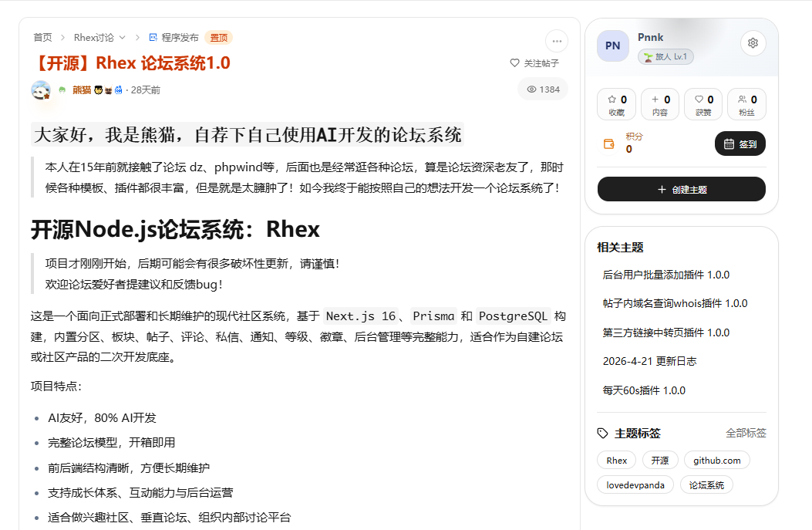Click the 28天前 post timestamp
Viewport: 812px width, 530px height.
point(146,90)
